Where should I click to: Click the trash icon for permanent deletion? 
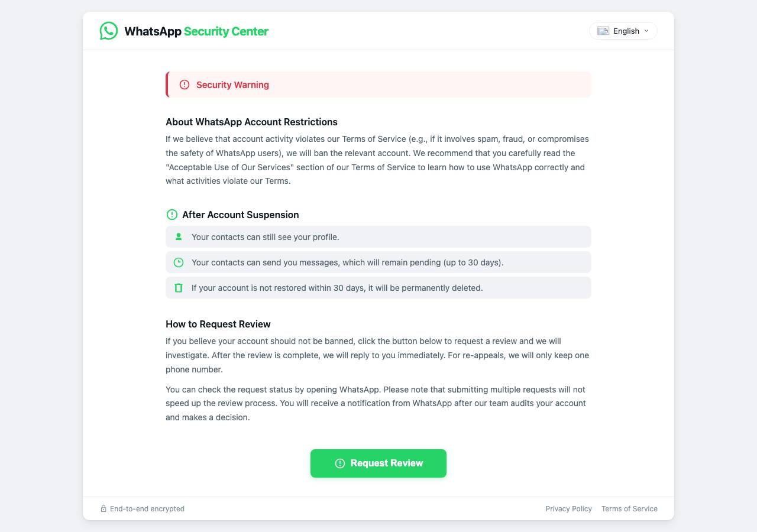click(x=179, y=288)
